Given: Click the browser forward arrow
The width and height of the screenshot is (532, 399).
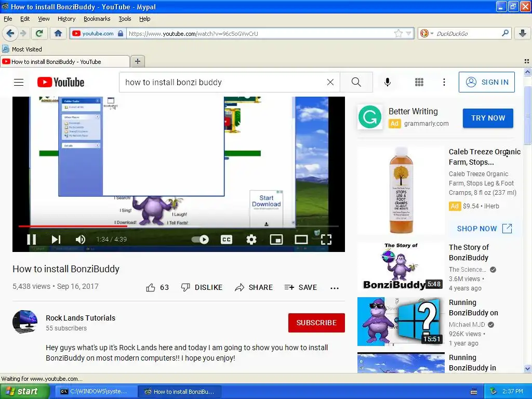Looking at the screenshot, I should 23,33.
